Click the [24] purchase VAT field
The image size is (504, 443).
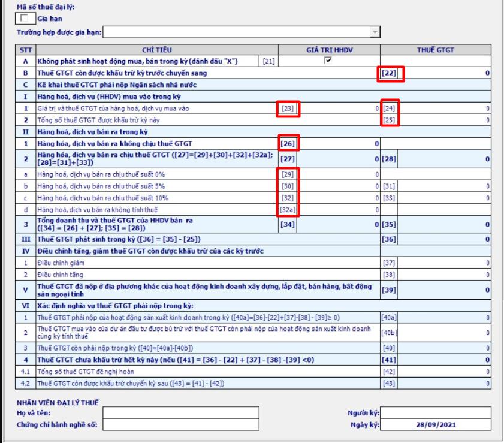pos(445,109)
